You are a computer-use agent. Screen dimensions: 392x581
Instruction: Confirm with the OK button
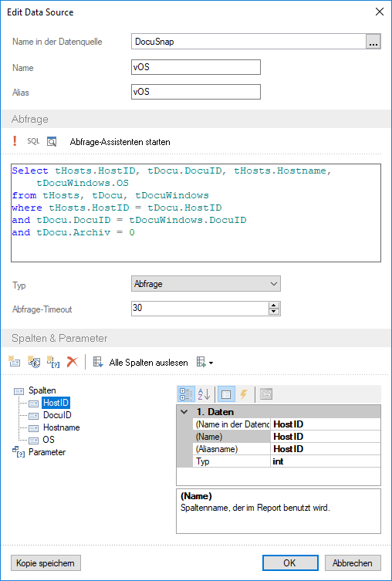click(290, 563)
